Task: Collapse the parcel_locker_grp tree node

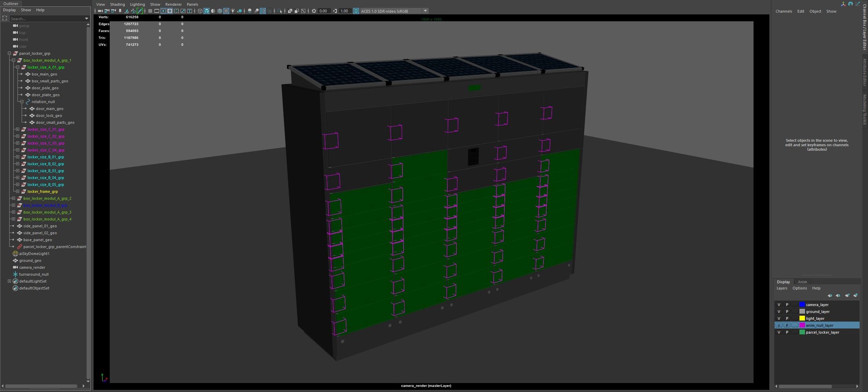Action: [9, 53]
